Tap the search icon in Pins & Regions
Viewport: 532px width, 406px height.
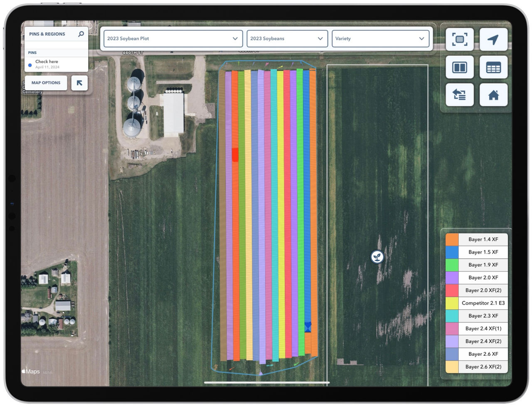[81, 34]
